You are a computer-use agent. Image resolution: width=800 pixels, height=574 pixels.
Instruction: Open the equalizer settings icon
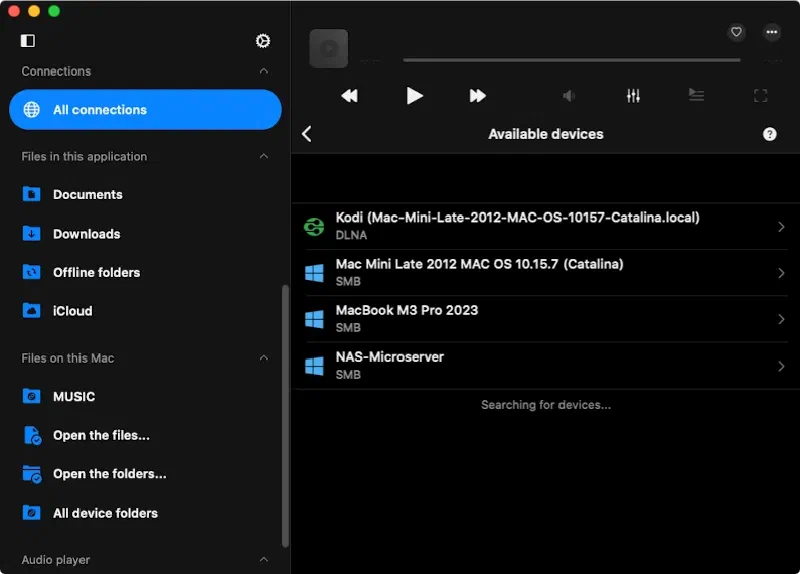point(633,96)
